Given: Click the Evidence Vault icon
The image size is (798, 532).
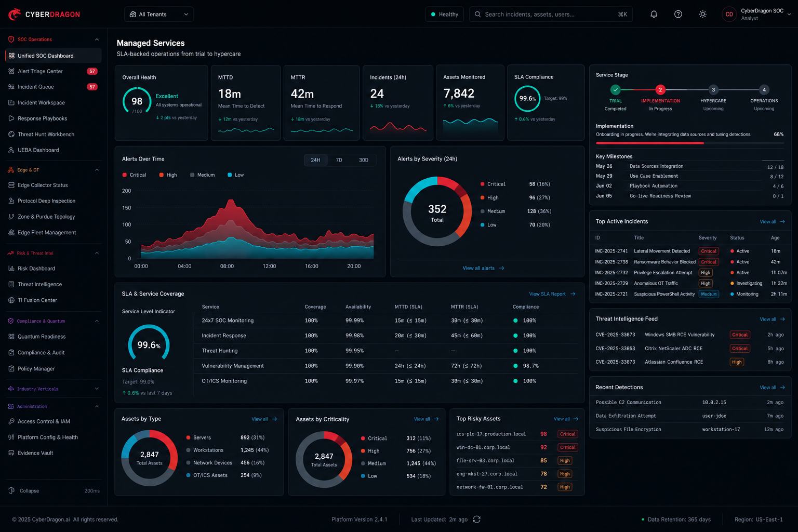Looking at the screenshot, I should pyautogui.click(x=11, y=453).
